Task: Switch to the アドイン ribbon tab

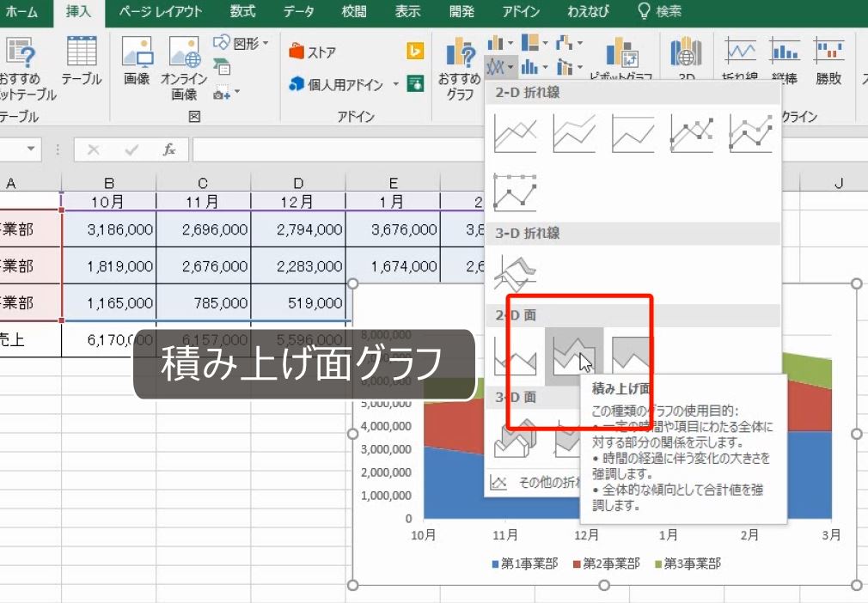Action: pyautogui.click(x=522, y=12)
